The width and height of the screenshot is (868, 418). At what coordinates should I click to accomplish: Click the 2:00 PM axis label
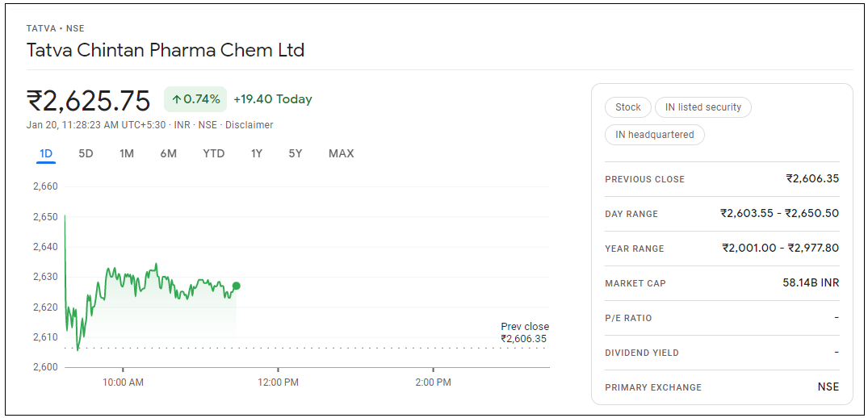tap(433, 382)
